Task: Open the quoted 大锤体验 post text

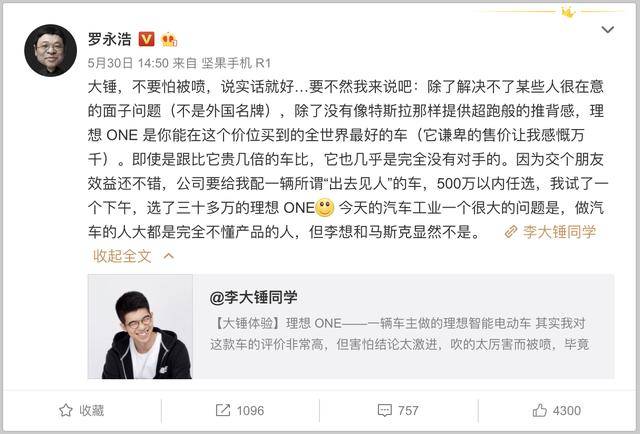Action: [400, 334]
